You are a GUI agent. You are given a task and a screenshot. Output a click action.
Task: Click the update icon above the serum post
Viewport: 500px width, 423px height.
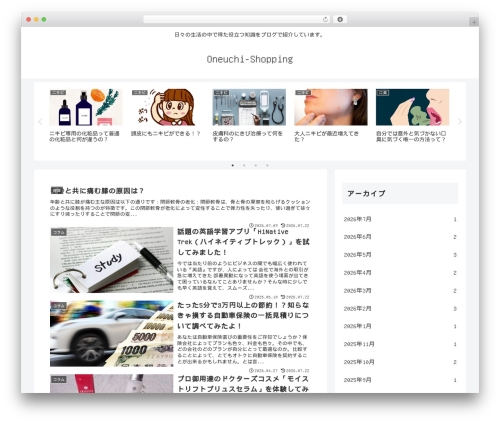click(x=283, y=370)
